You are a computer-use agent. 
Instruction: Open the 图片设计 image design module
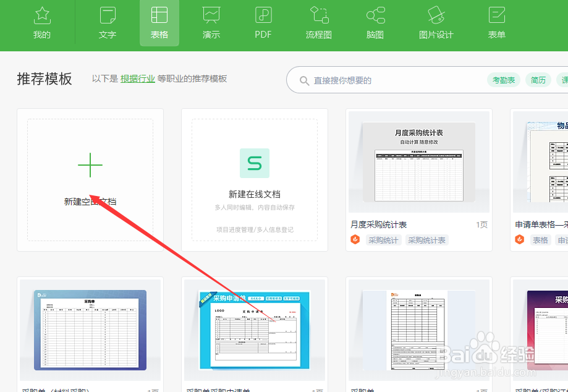[436, 23]
